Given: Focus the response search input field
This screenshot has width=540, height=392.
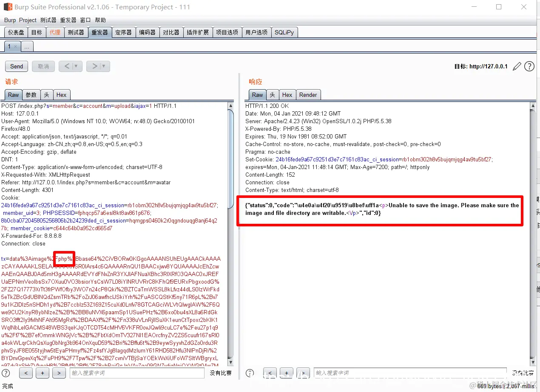Looking at the screenshot, I should 410,373.
